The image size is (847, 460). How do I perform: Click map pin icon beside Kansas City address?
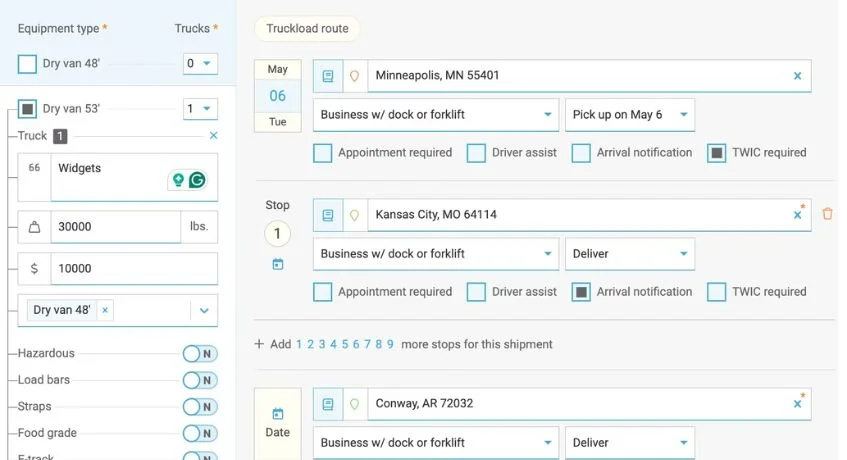(x=354, y=215)
